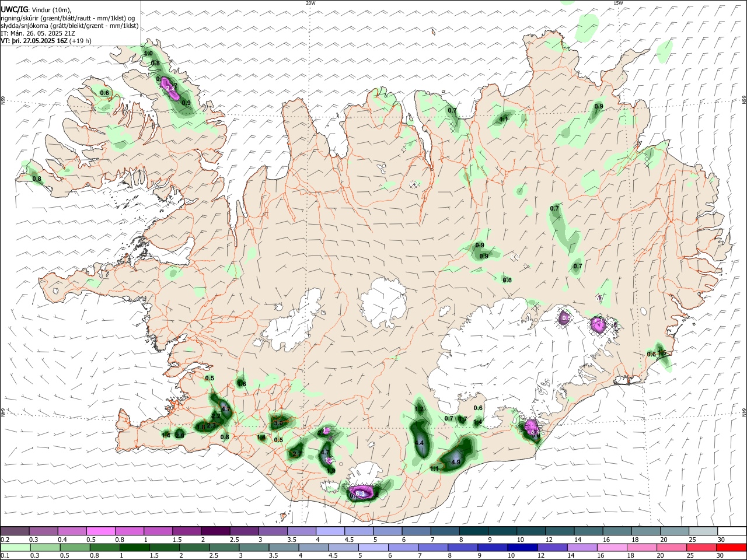
Task: Click the 2.7 precipitation value
Action: [x=297, y=453]
